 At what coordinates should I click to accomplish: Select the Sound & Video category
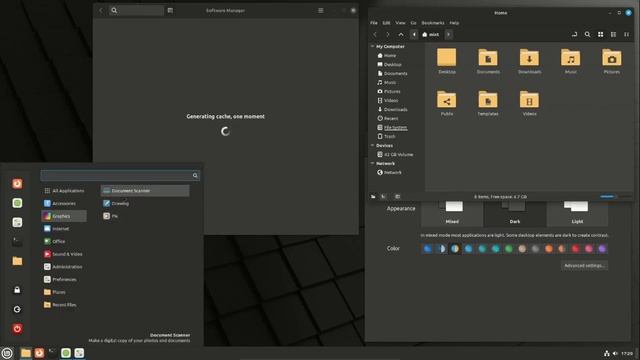[64, 254]
